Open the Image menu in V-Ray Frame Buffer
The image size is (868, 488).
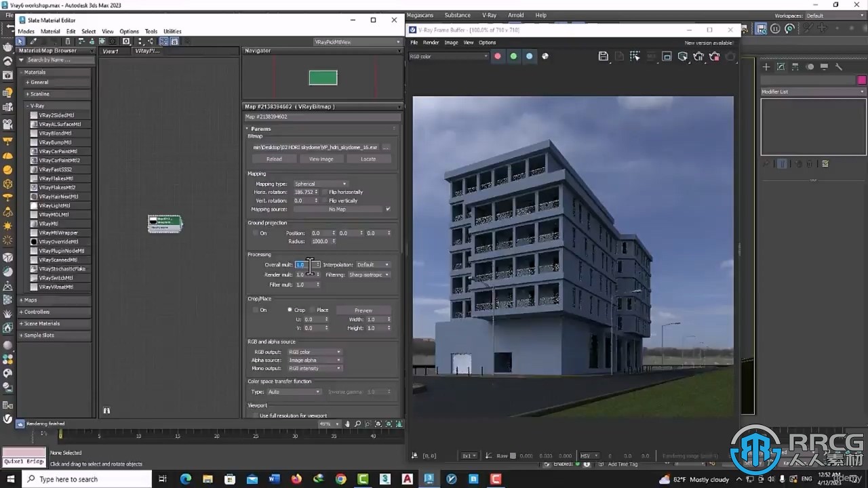point(451,43)
